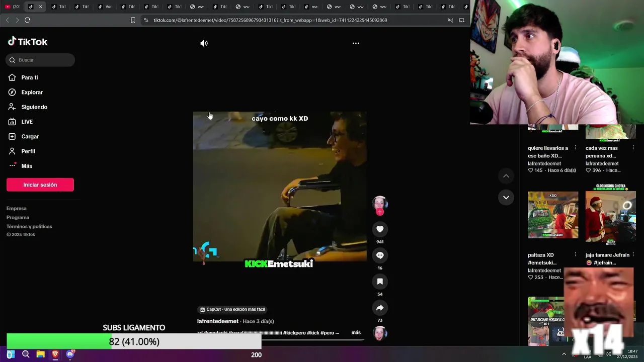Click 145 likes on 'quiere llevarlos' card
Image resolution: width=644 pixels, height=362 pixels.
(x=535, y=170)
